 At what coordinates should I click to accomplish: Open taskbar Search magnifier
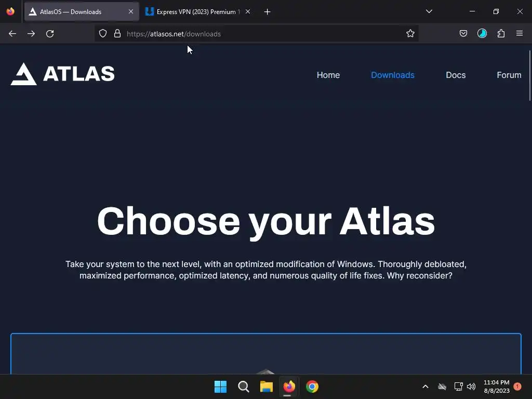(x=244, y=387)
